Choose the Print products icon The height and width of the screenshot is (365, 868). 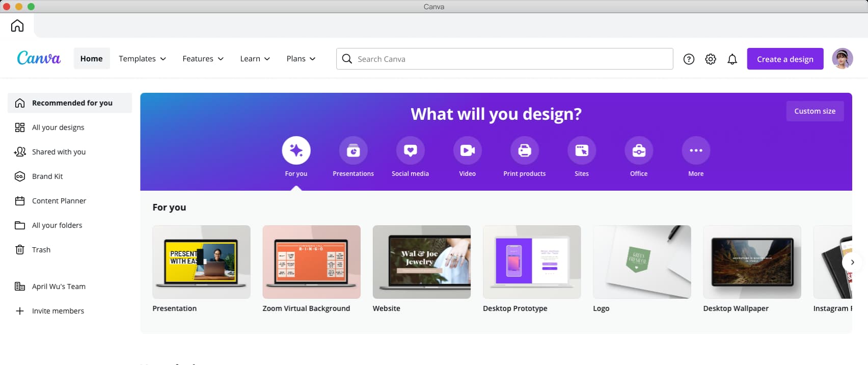[x=524, y=151]
